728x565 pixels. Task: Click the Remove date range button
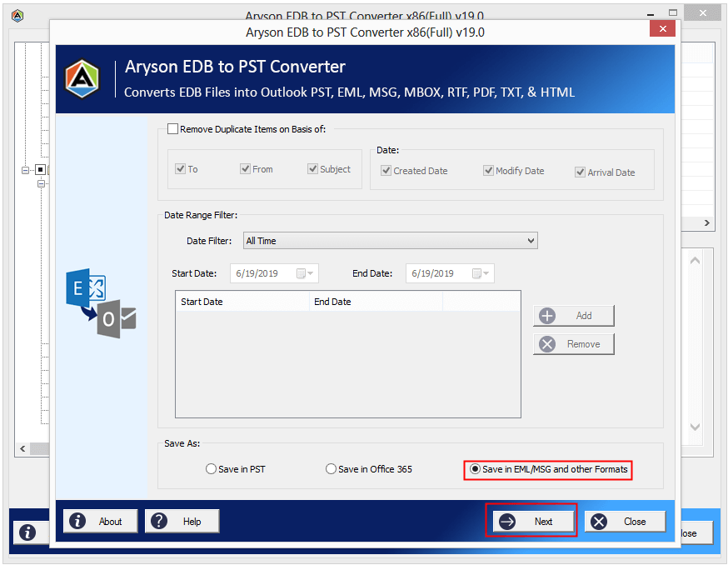[573, 344]
